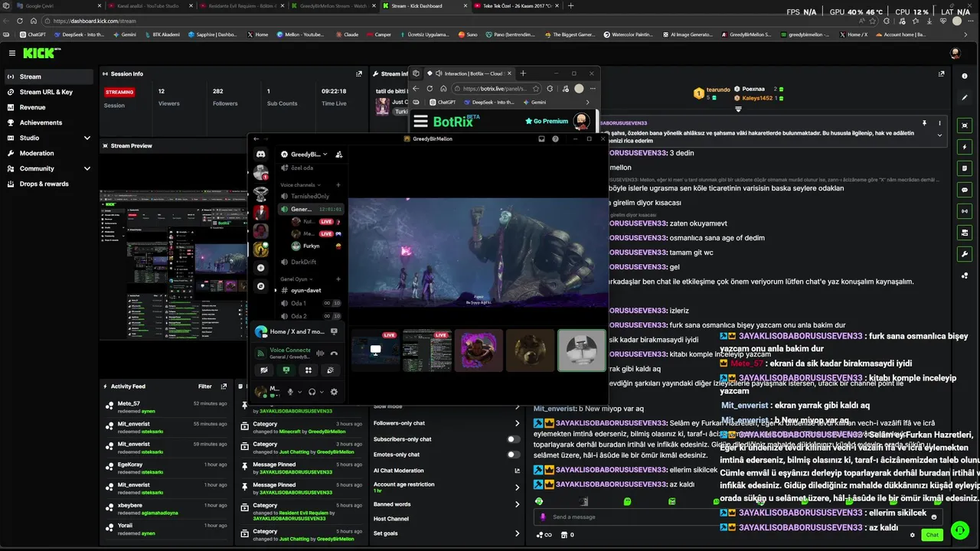Toggle Discord screen share button
Screen dimensions: 980x551
coord(286,370)
